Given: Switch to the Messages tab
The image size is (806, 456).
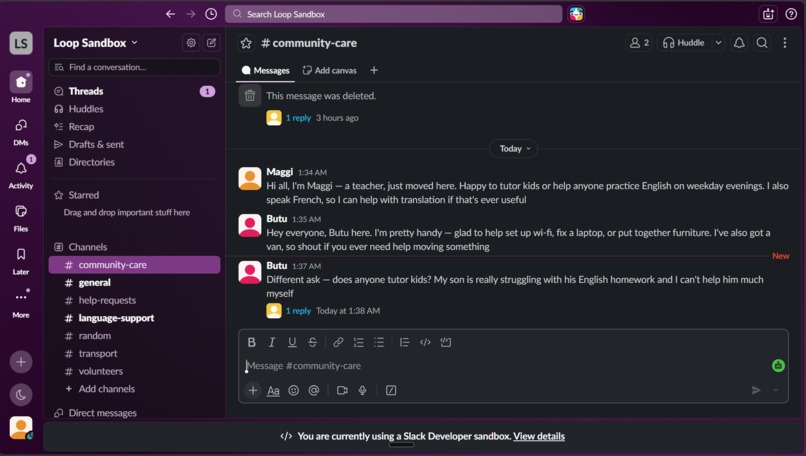Looking at the screenshot, I should click(266, 70).
